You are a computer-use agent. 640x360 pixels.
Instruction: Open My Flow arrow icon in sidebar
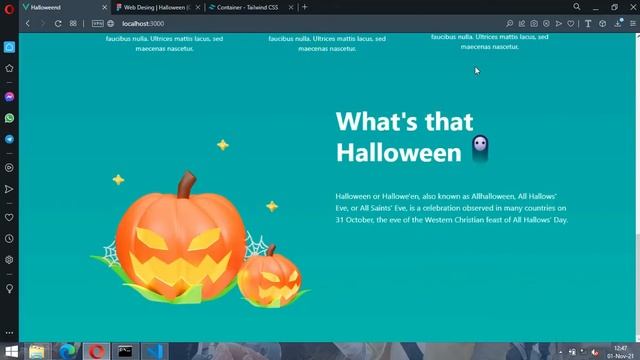pyautogui.click(x=9, y=189)
